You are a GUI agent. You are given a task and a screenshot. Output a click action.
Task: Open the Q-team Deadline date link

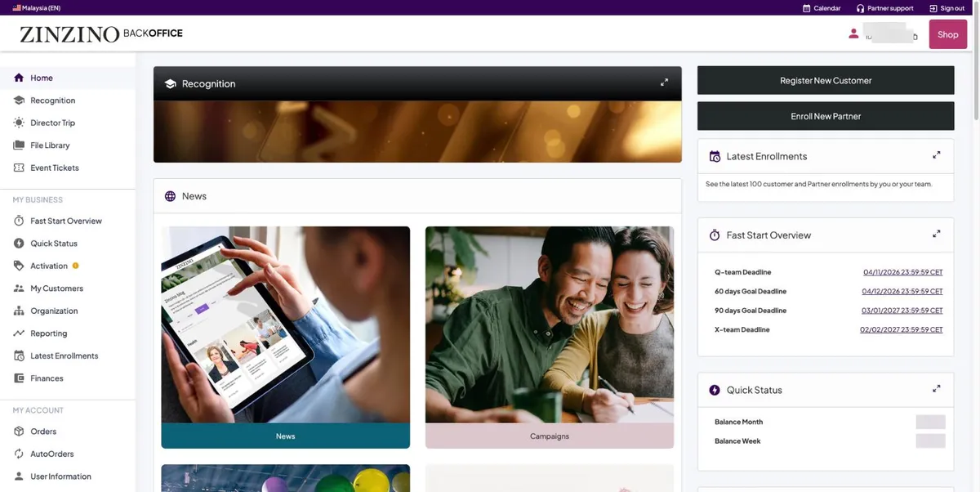click(902, 272)
